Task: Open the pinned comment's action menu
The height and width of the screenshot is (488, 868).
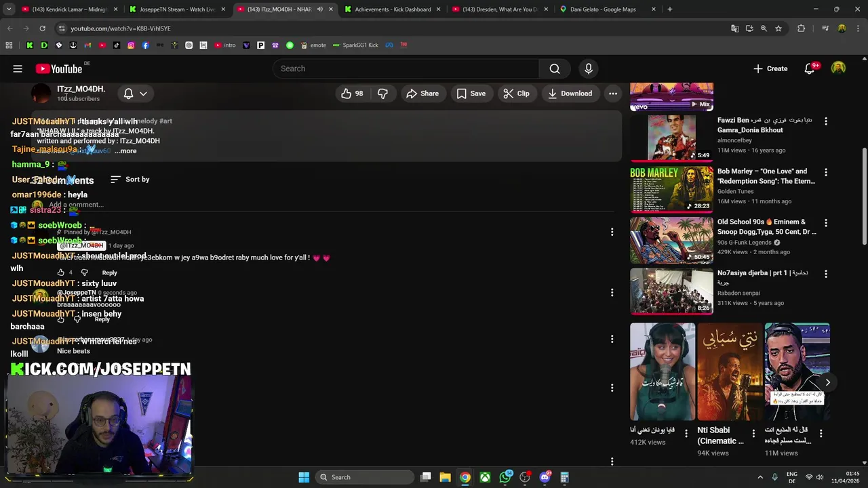Action: click(612, 232)
